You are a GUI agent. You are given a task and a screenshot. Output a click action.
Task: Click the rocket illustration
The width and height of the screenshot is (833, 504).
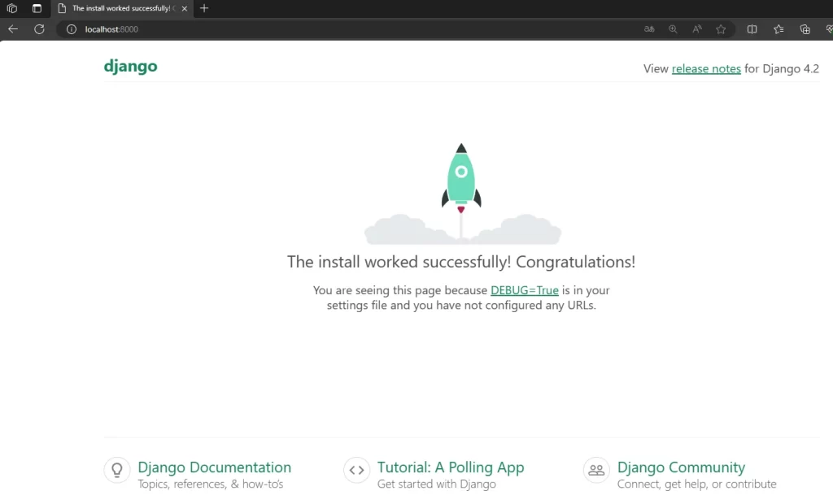coord(462,193)
